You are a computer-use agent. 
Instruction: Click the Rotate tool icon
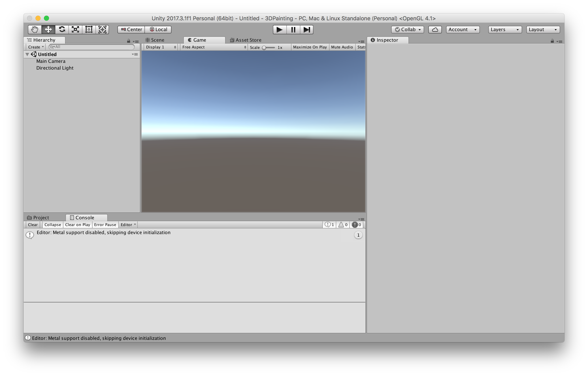(x=62, y=30)
